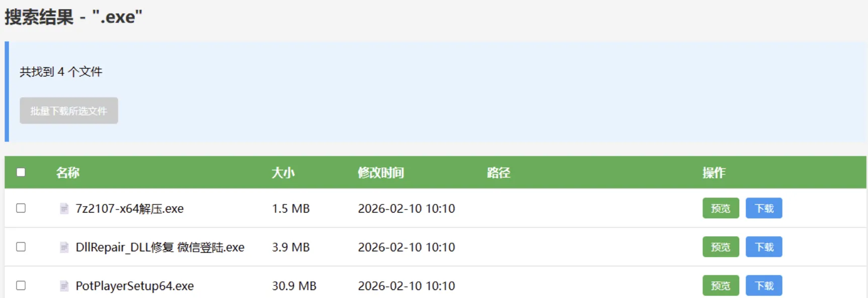
Task: Open preview for DllRepair_DLL修复 微信登陆.exe
Action: (x=721, y=247)
